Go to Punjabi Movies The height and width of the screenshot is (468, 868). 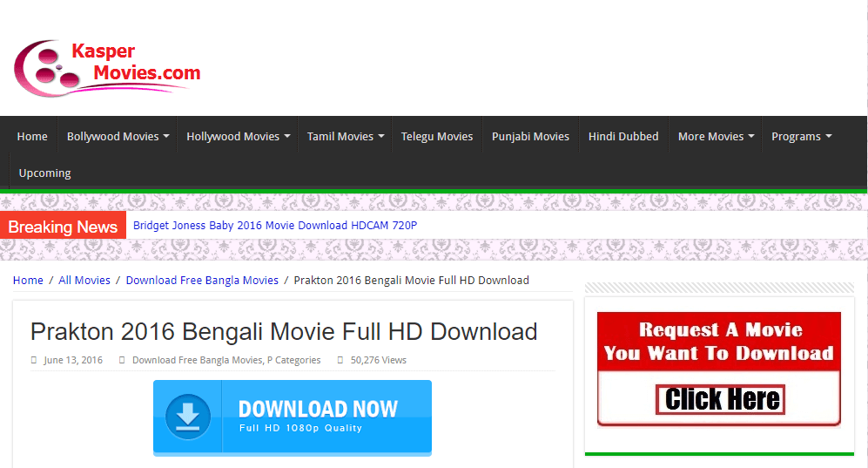pos(530,136)
